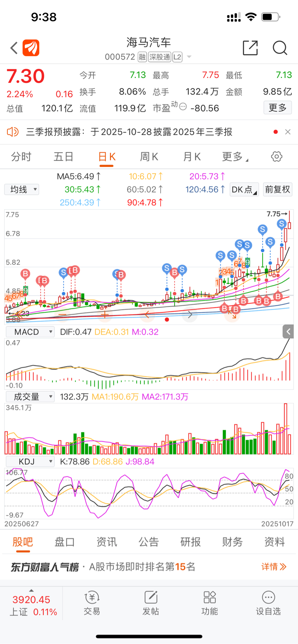298x644 pixels.
Task: Open the 资讯 tab
Action: tap(107, 542)
